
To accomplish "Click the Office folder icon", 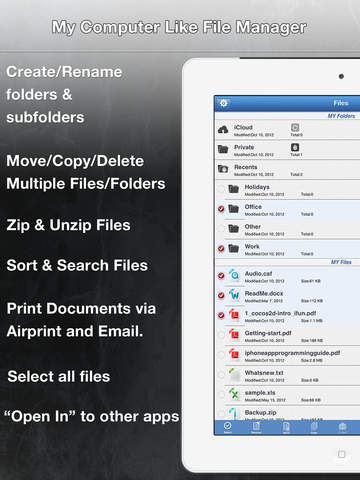I will tap(233, 209).
